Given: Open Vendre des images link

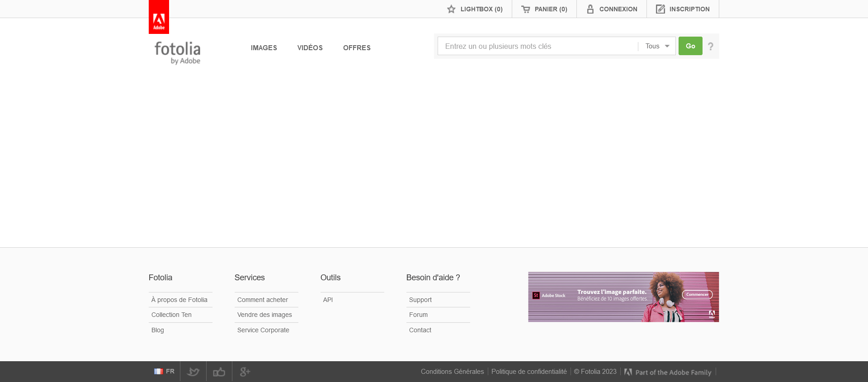Looking at the screenshot, I should [x=264, y=315].
